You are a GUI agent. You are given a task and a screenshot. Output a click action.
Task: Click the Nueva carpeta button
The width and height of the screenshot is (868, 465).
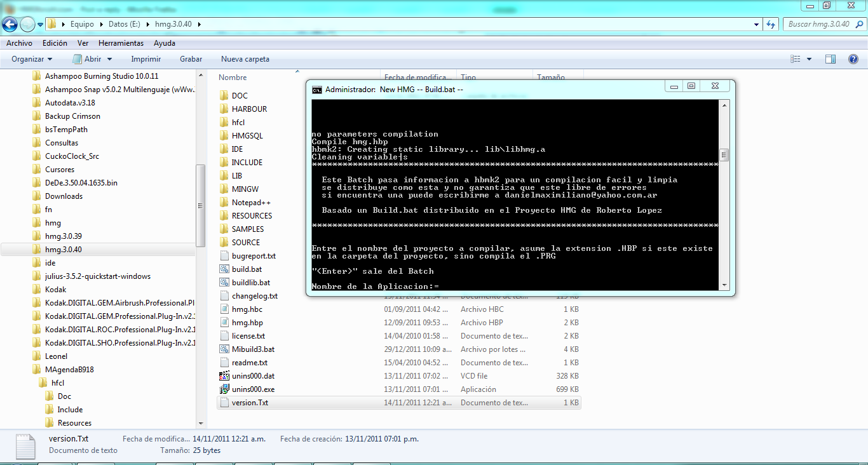pyautogui.click(x=245, y=59)
